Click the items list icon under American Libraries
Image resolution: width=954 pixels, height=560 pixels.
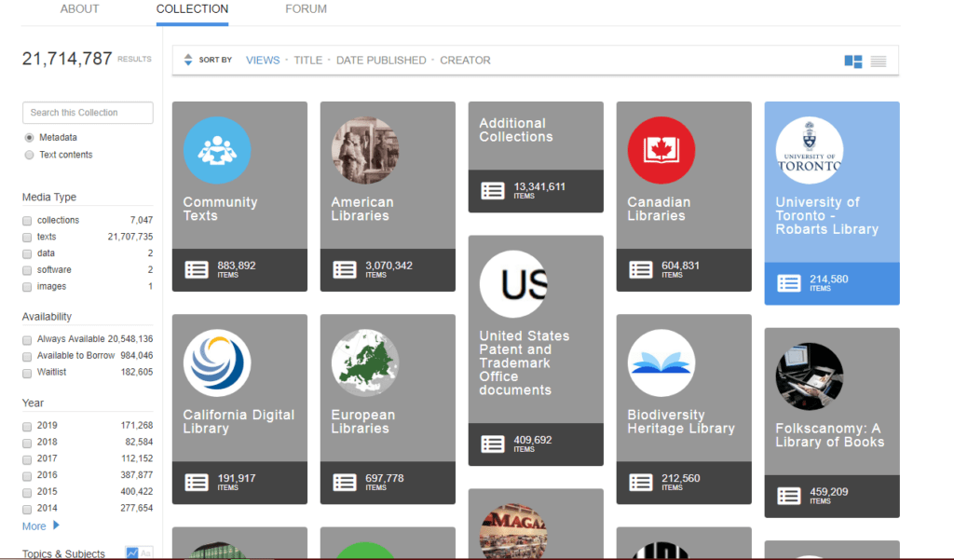(x=345, y=269)
